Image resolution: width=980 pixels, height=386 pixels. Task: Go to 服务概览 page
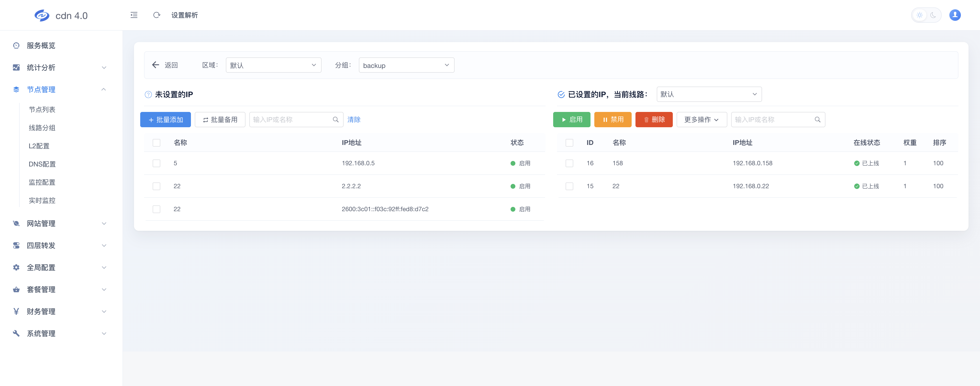pos(41,46)
